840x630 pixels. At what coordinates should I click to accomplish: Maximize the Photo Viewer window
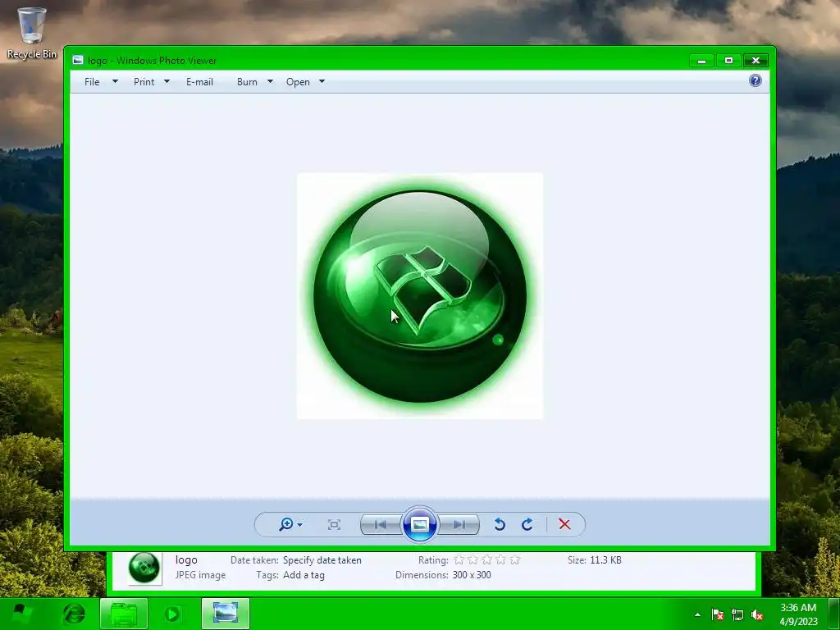728,61
